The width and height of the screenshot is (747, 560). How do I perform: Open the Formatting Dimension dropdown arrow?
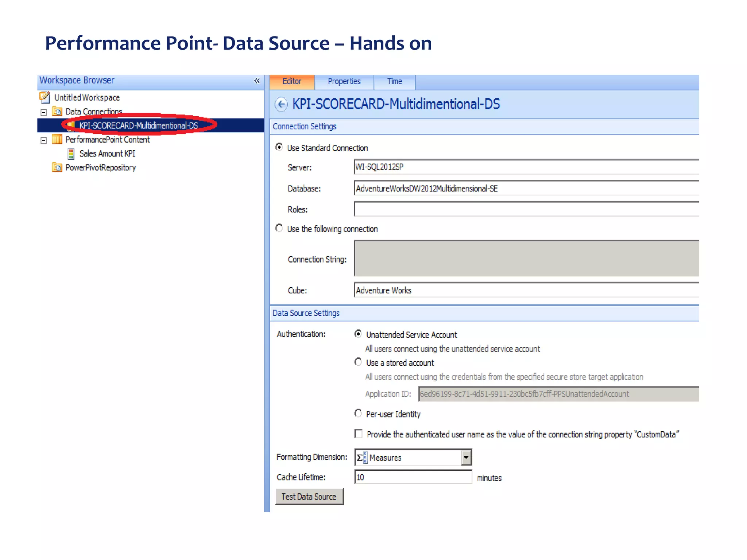click(x=466, y=458)
